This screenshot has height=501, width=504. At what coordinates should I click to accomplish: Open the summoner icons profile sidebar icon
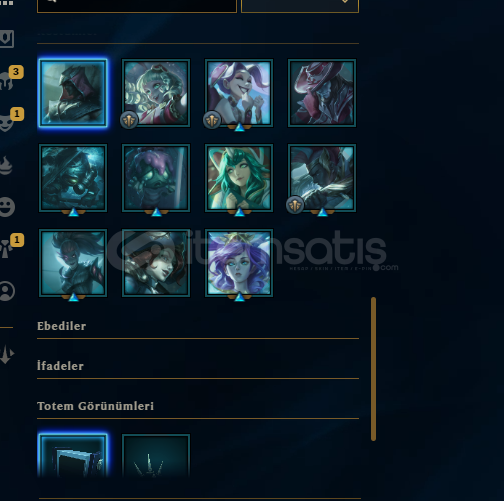pyautogui.click(x=7, y=291)
